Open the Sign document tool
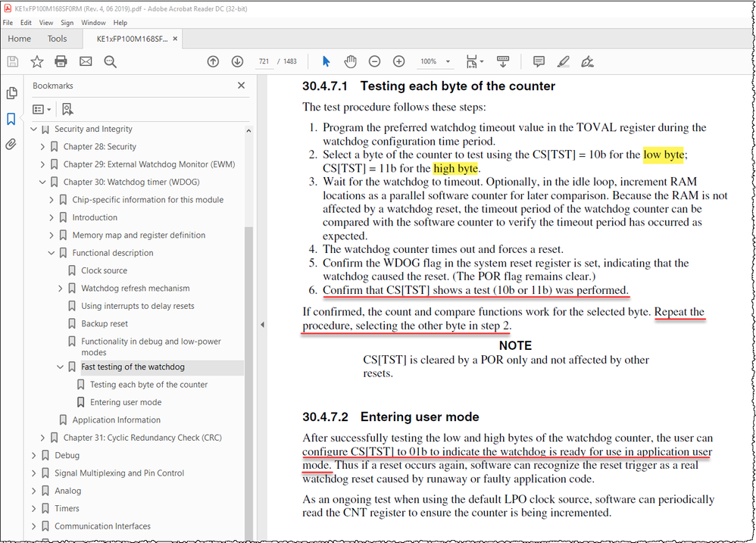This screenshot has width=756, height=543. (x=587, y=61)
